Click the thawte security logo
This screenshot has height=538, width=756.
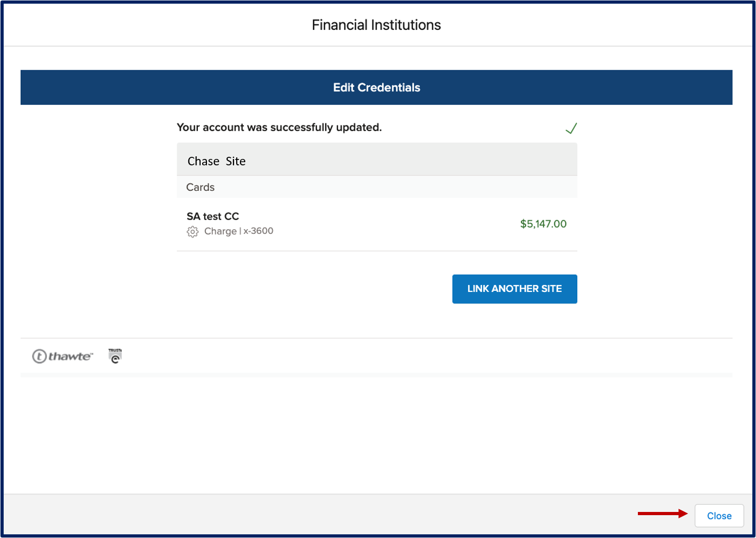coord(63,356)
